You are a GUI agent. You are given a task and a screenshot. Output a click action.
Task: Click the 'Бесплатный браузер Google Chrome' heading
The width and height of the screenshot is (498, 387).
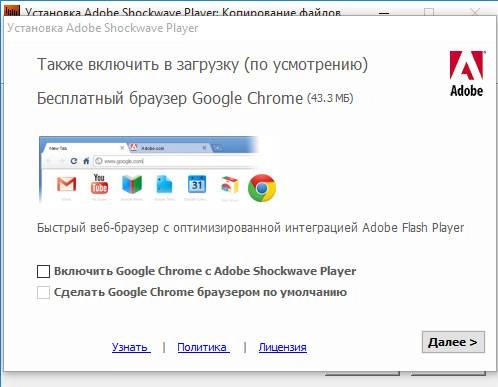pyautogui.click(x=170, y=98)
